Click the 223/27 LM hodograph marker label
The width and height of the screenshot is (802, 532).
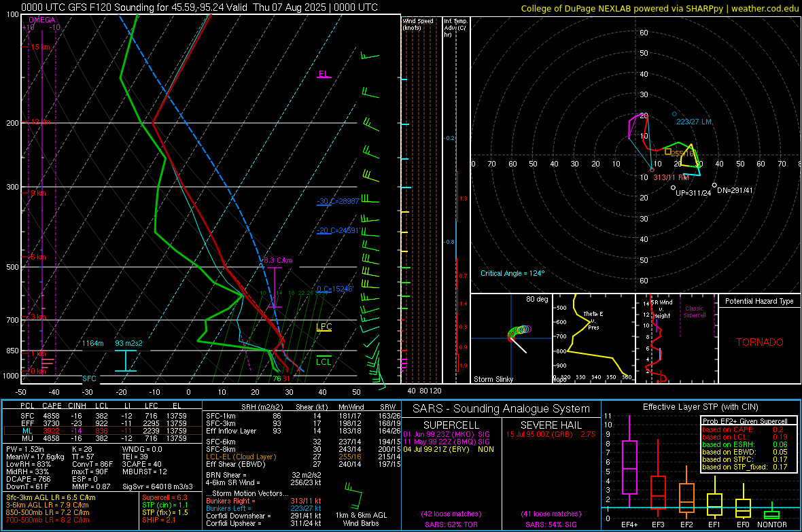694,122
